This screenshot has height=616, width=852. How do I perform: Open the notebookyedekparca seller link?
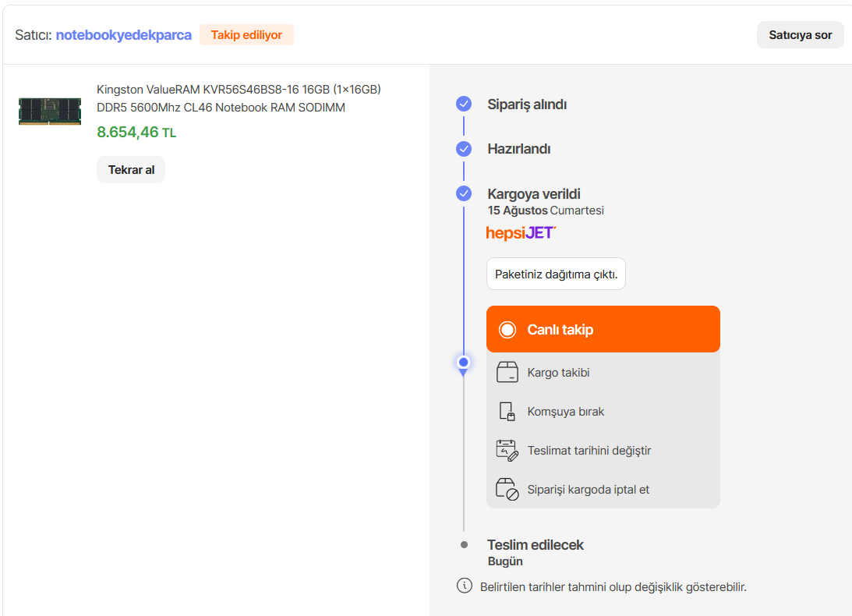pyautogui.click(x=123, y=35)
